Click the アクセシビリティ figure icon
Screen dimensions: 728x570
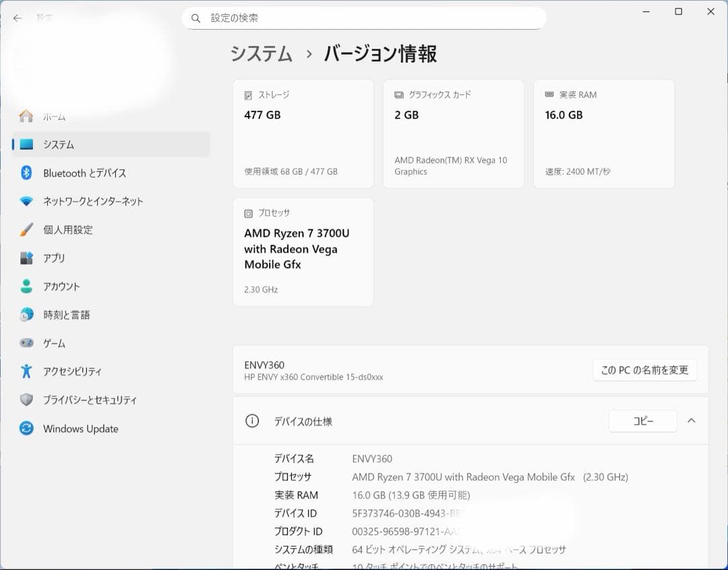(26, 371)
